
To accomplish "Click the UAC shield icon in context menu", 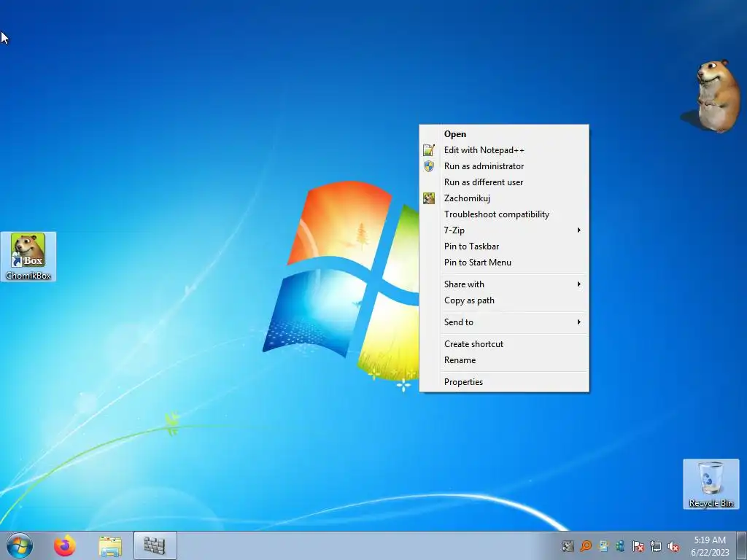I will tap(429, 166).
